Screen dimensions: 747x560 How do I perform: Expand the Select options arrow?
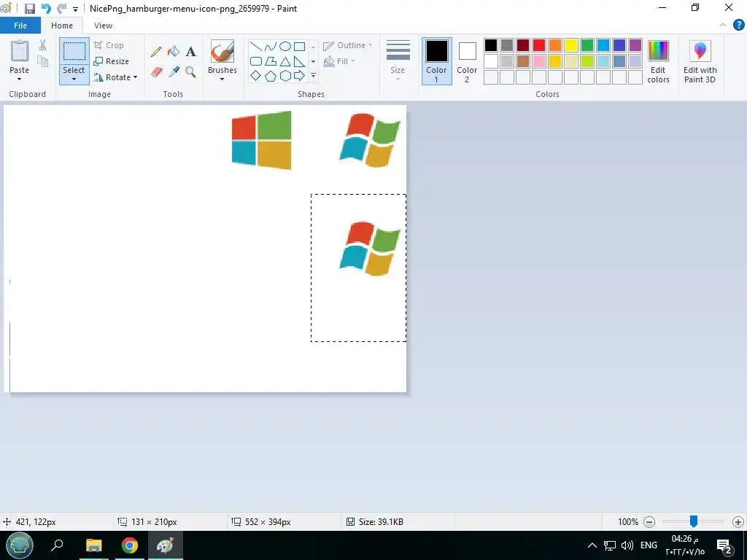(x=74, y=79)
